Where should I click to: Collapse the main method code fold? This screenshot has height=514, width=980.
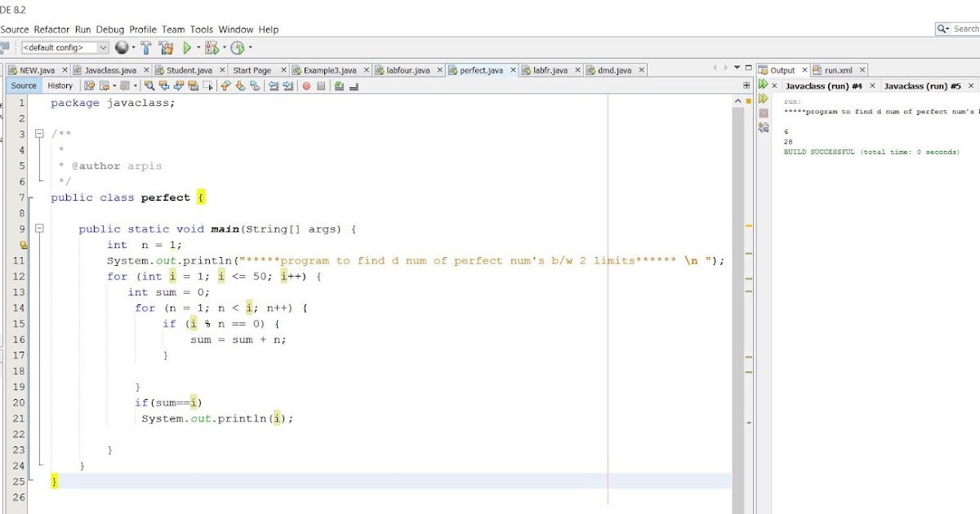(x=41, y=228)
